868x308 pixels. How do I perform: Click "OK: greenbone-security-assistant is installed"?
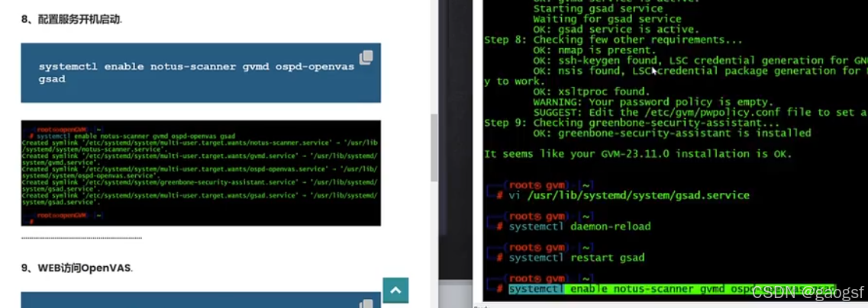click(672, 133)
